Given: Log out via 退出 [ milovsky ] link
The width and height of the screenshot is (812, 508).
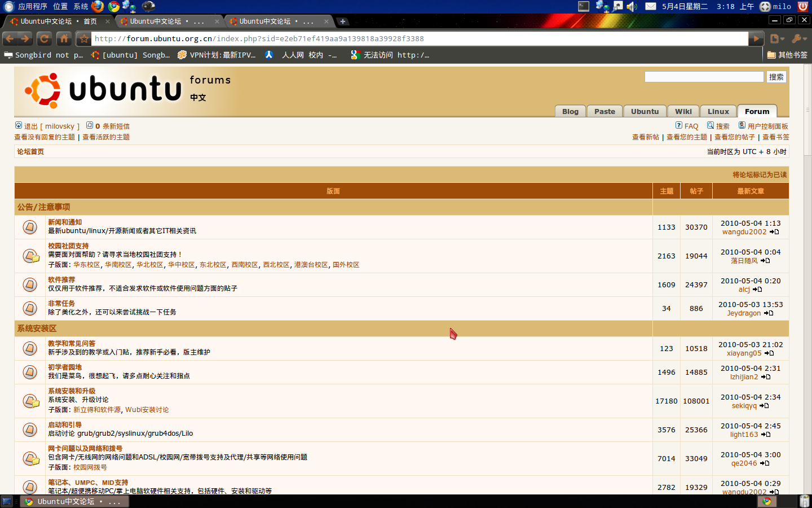Looking at the screenshot, I should point(51,126).
